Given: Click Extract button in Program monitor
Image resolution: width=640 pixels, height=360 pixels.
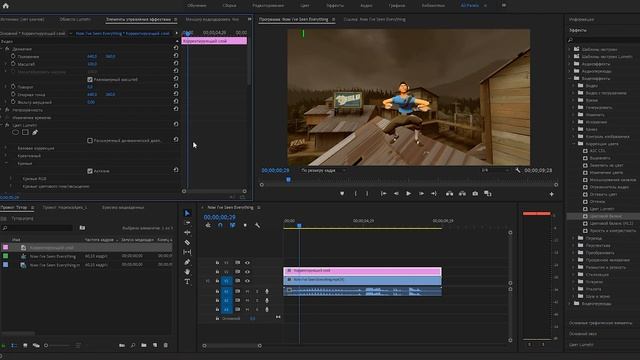Looking at the screenshot, I should [x=462, y=193].
